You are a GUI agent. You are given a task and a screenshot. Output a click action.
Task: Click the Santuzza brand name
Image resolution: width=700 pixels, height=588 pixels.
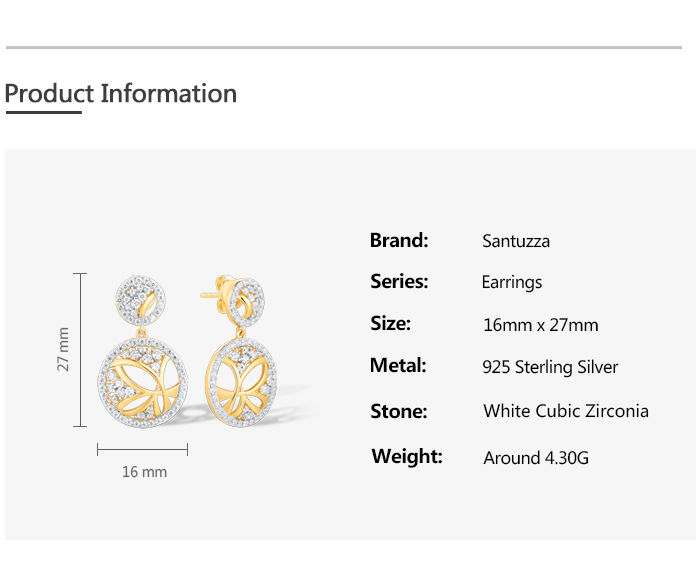(516, 241)
